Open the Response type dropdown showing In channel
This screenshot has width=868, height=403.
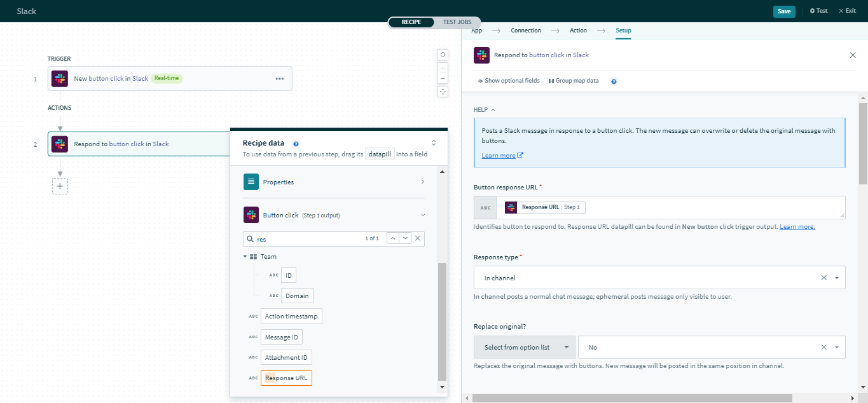(837, 277)
